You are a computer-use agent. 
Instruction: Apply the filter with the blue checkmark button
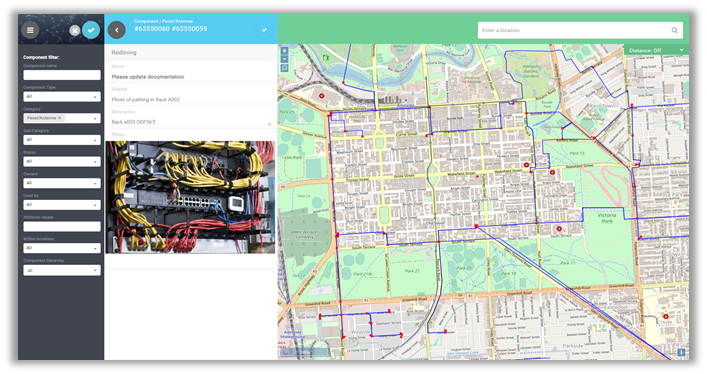91,30
